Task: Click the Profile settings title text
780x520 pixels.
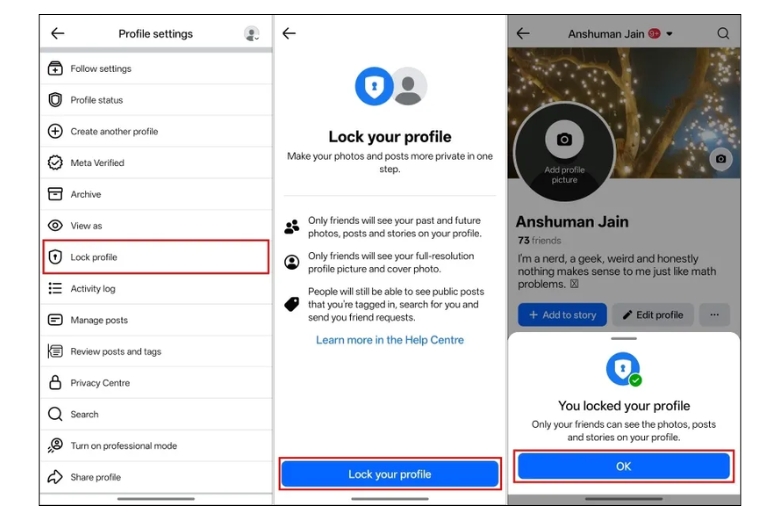Action: coord(156,34)
